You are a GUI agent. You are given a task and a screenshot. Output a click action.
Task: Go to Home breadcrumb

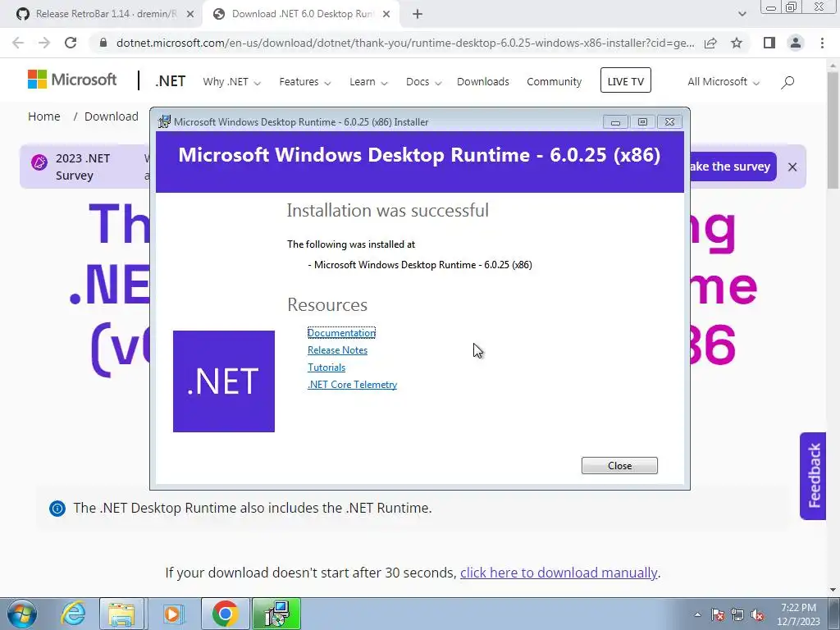tap(44, 116)
